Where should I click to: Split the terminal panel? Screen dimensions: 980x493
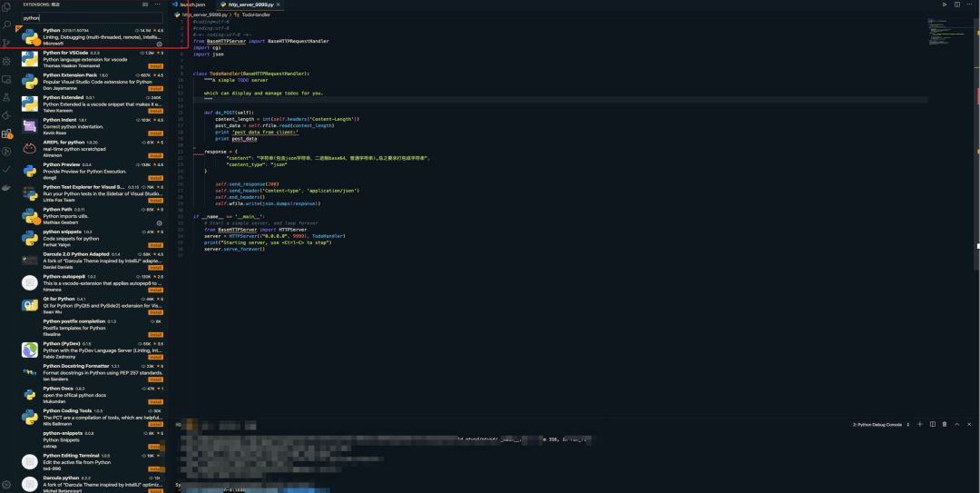933,424
